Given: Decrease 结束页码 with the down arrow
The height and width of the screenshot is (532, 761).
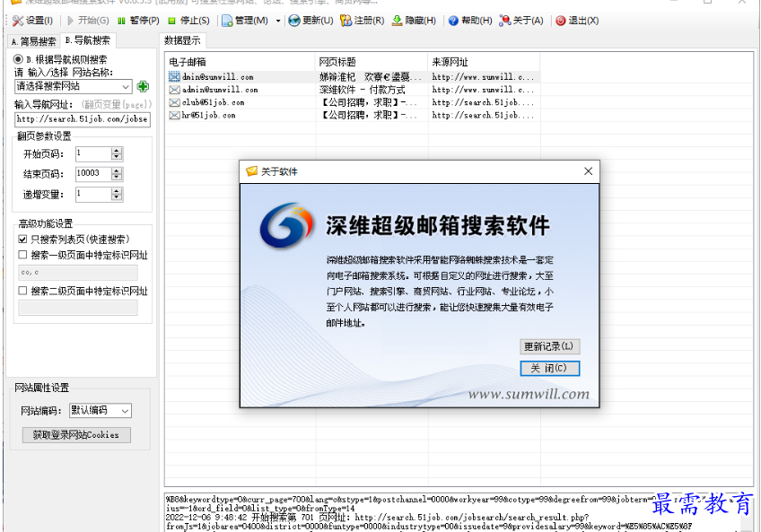Looking at the screenshot, I should pyautogui.click(x=117, y=177).
